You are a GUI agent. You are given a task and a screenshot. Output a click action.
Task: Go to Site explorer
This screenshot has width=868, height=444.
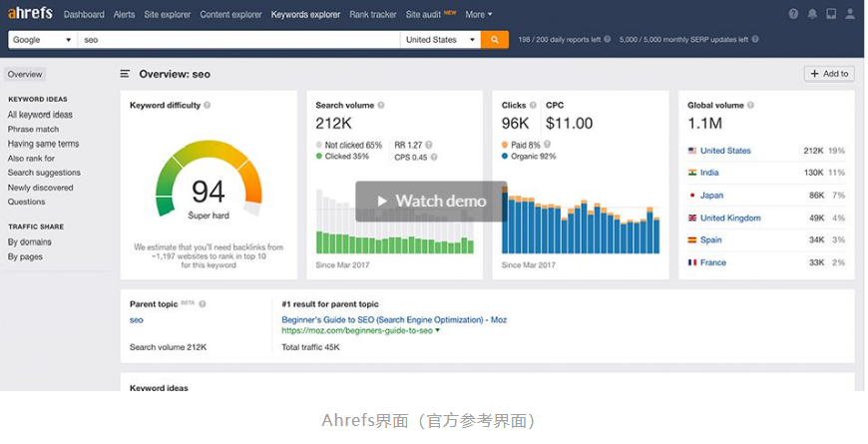[x=168, y=15]
